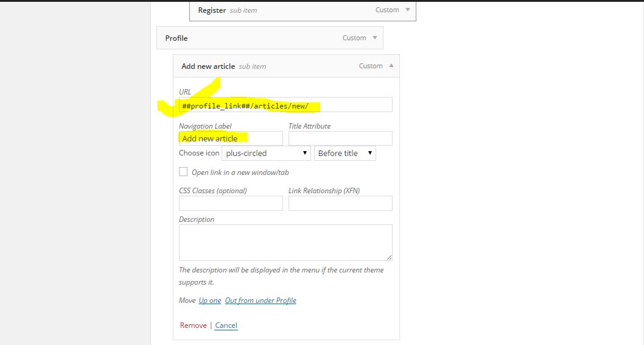Open the plus-circled icon dropdown

(266, 153)
